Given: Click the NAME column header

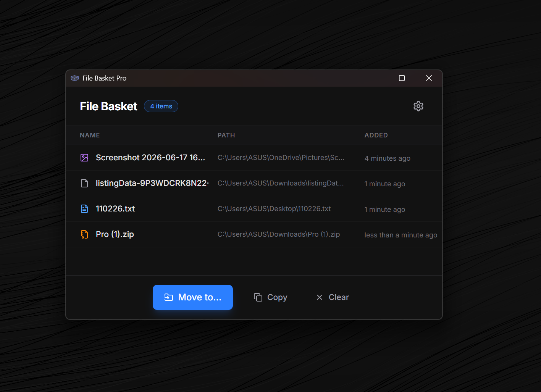Looking at the screenshot, I should (x=90, y=135).
